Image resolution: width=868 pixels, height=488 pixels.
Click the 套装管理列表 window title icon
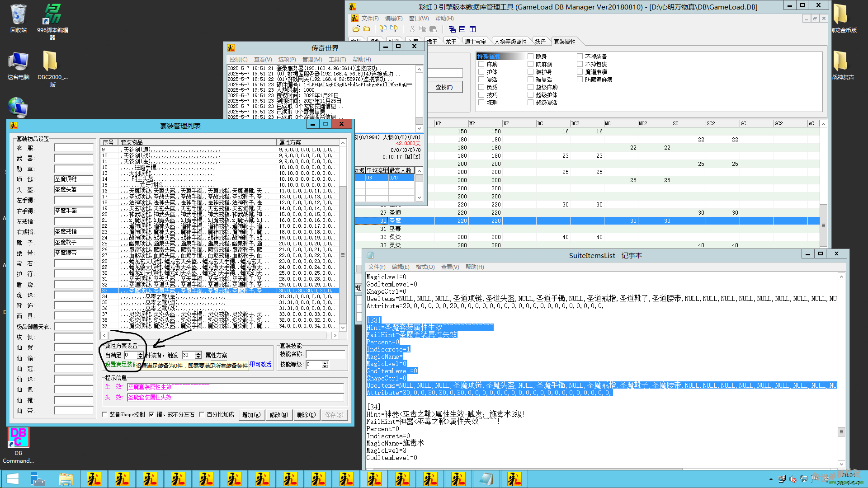pyautogui.click(x=14, y=126)
